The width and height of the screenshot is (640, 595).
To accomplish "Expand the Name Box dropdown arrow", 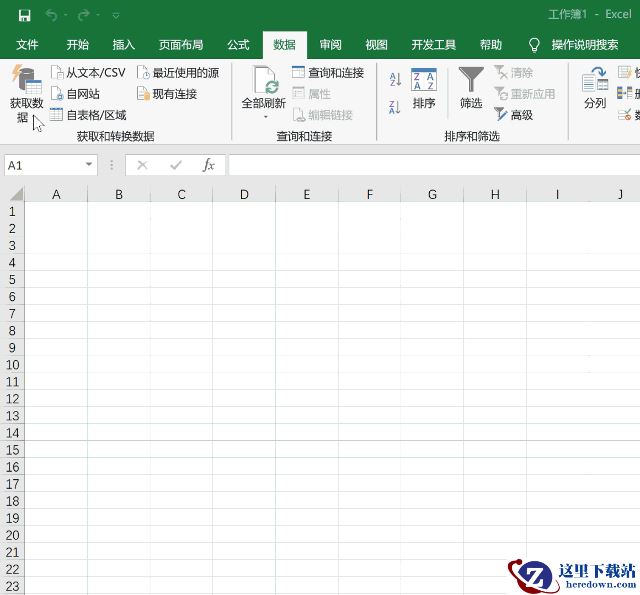I will click(x=89, y=164).
